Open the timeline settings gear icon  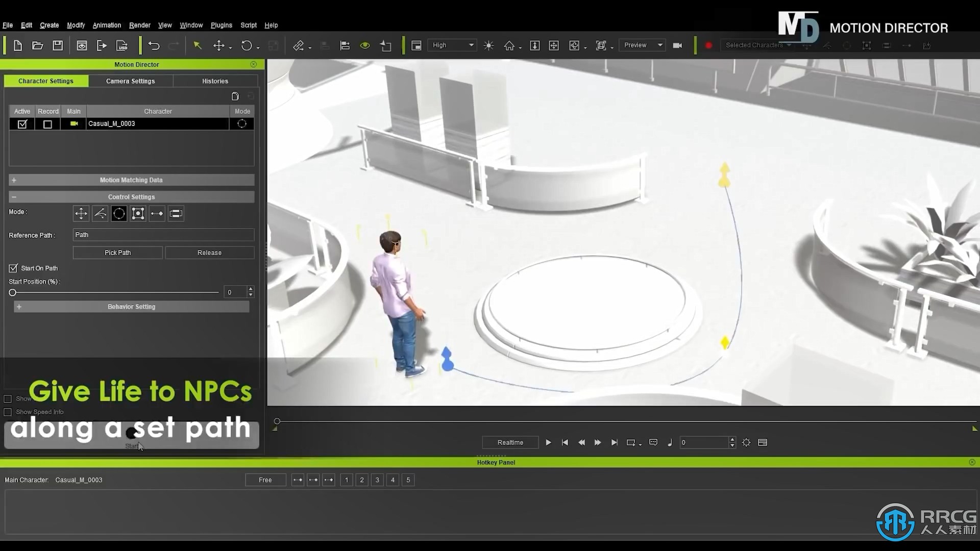[x=746, y=442]
